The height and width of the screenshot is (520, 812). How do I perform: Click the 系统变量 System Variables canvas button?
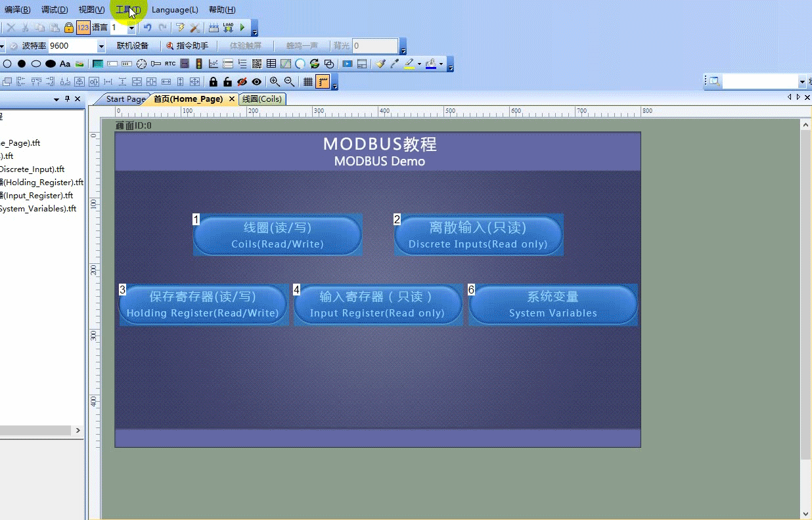pyautogui.click(x=553, y=305)
